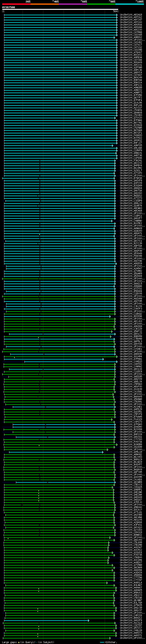Click hit label UniRef100_C4WRN0
This screenshot has width=146, height=644.
pos(131,221)
